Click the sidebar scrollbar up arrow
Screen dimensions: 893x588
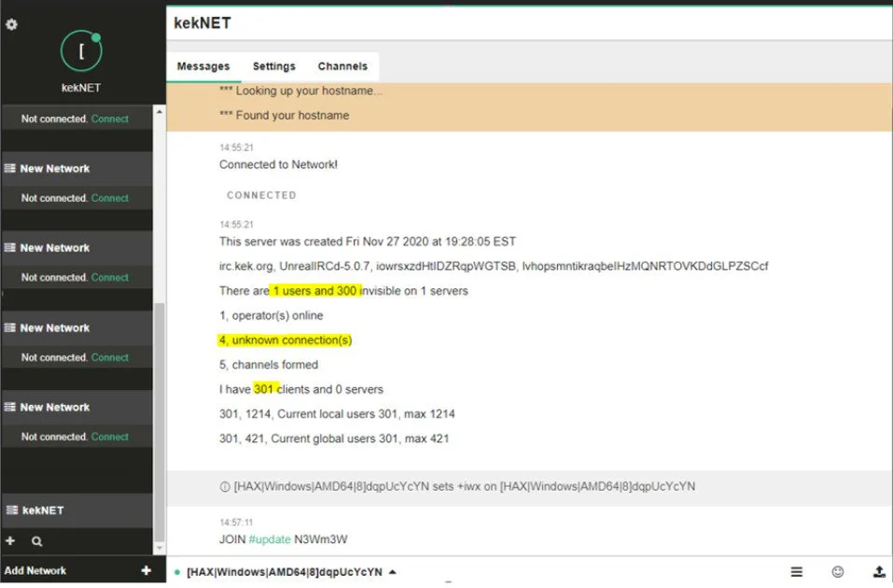(160, 112)
